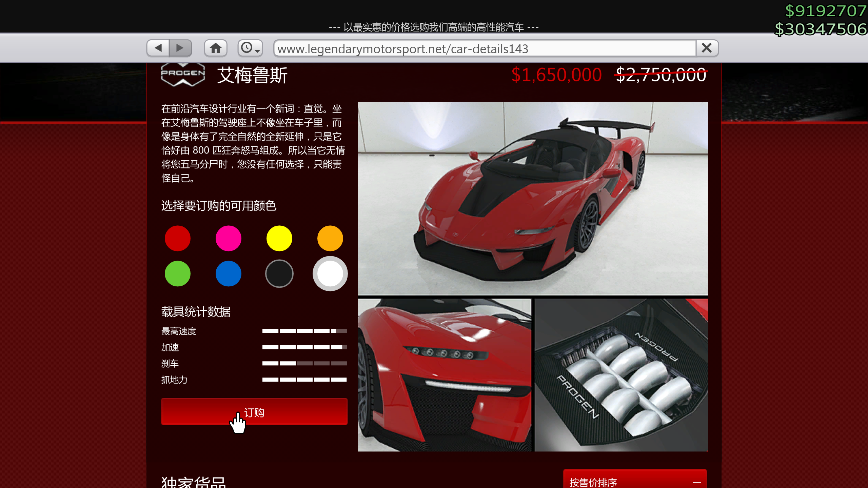The image size is (868, 488).
Task: Click the crossed-out price $2,750,000
Action: coord(661,75)
